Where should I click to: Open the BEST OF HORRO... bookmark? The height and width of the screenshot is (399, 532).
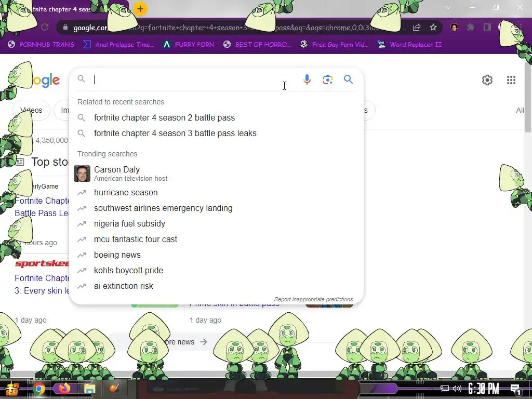257,45
